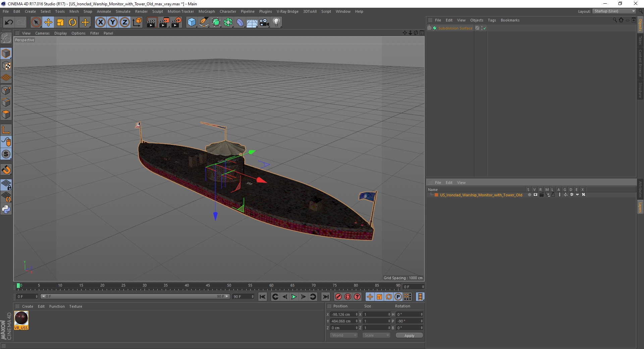Click the layer color swatch
The height and width of the screenshot is (349, 644).
click(x=436, y=195)
